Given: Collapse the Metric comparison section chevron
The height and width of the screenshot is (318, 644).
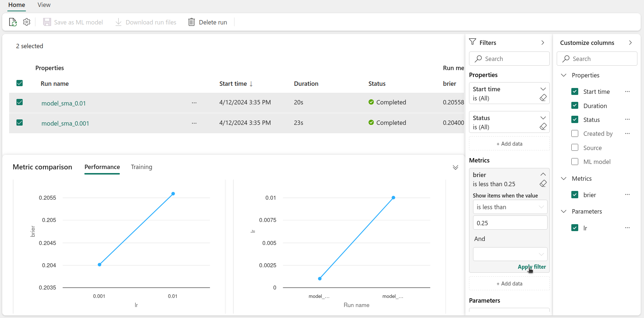Looking at the screenshot, I should click(x=455, y=168).
